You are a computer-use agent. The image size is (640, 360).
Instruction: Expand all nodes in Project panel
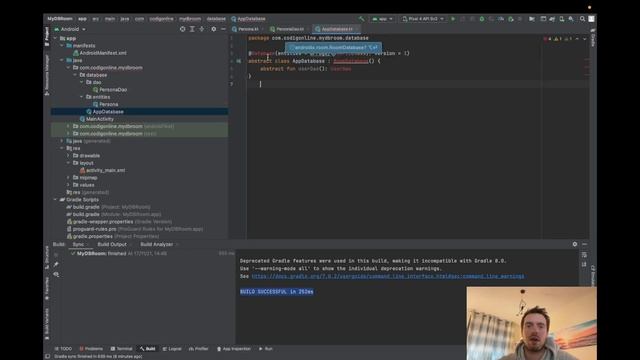coord(192,29)
